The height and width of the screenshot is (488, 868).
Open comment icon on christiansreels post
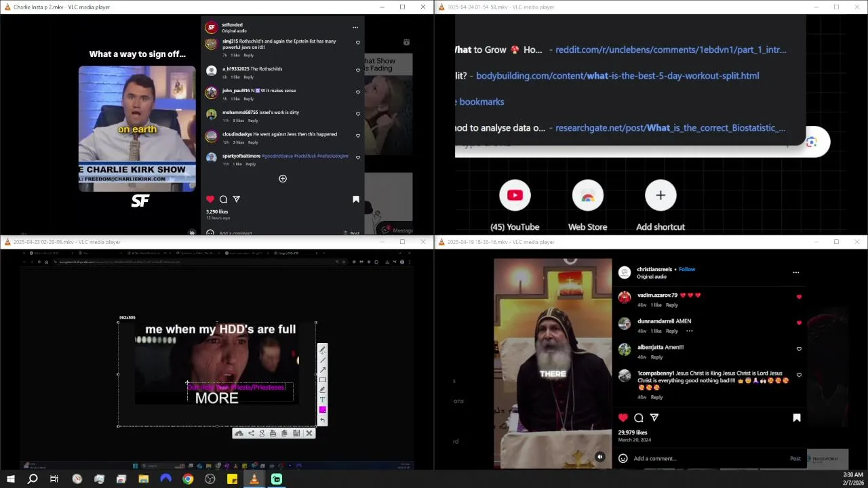639,418
